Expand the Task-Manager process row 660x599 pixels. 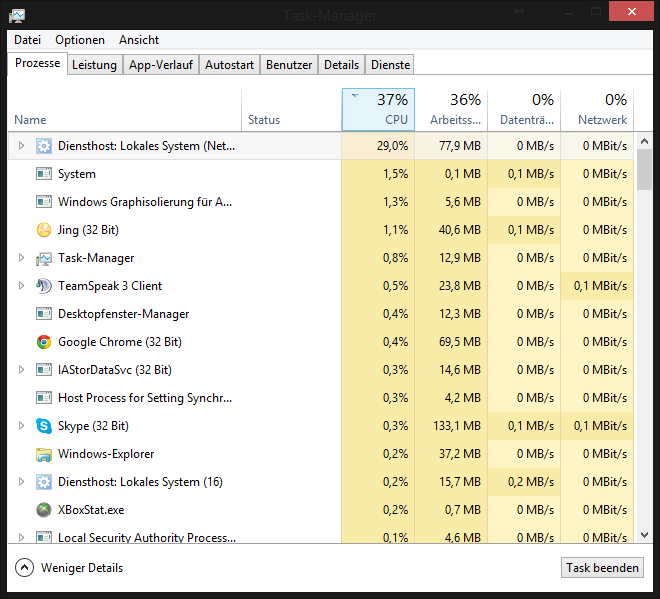21,258
